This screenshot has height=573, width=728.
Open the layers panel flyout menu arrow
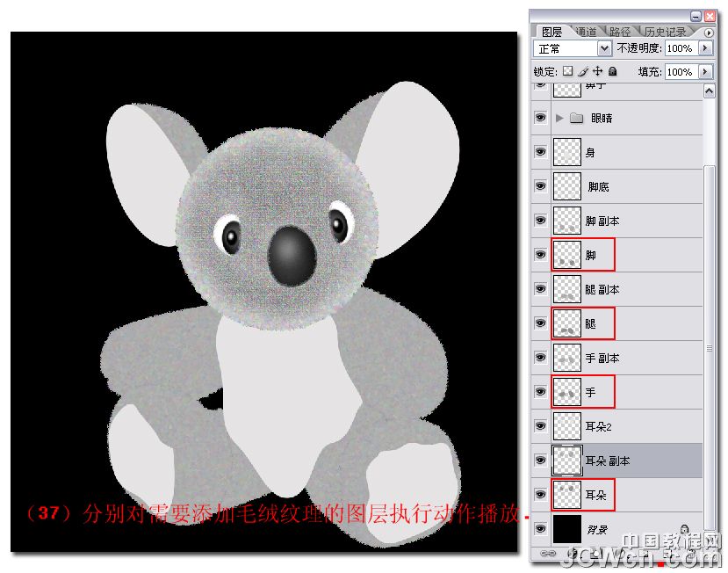(709, 33)
